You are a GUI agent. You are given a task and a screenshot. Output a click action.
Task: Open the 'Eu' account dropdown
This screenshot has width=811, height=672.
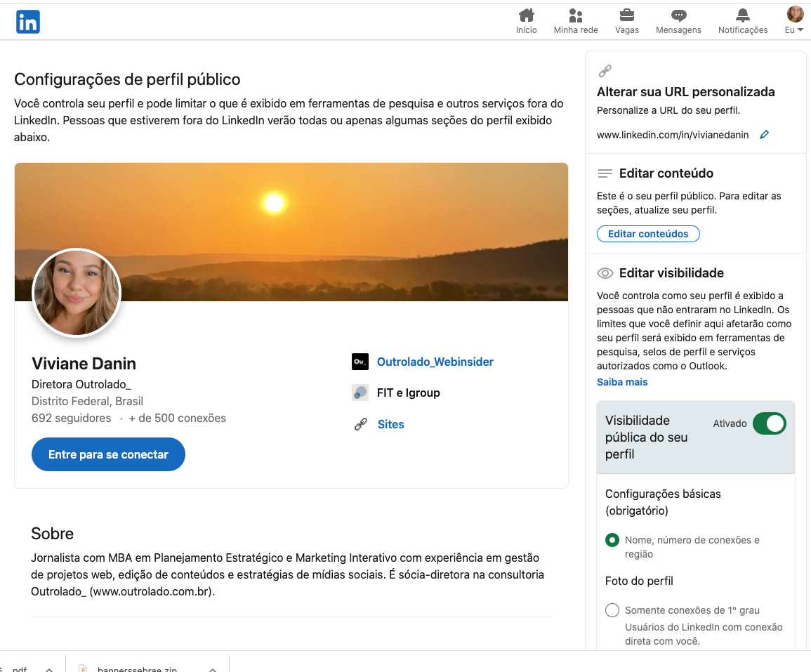click(794, 18)
